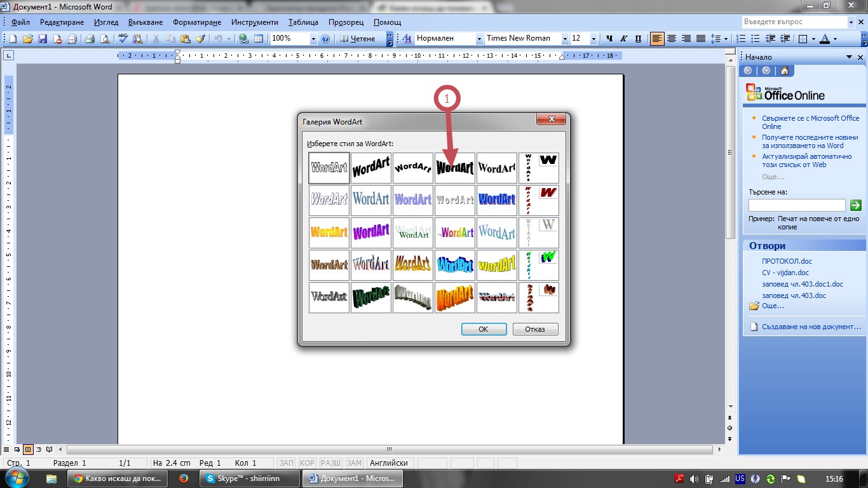Click the Increase Indent icon

[x=785, y=39]
